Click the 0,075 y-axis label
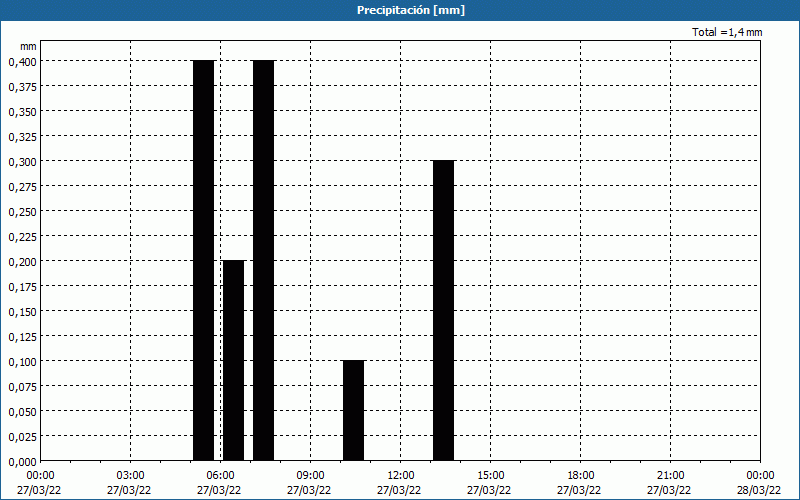The height and width of the screenshot is (500, 800). [22, 387]
